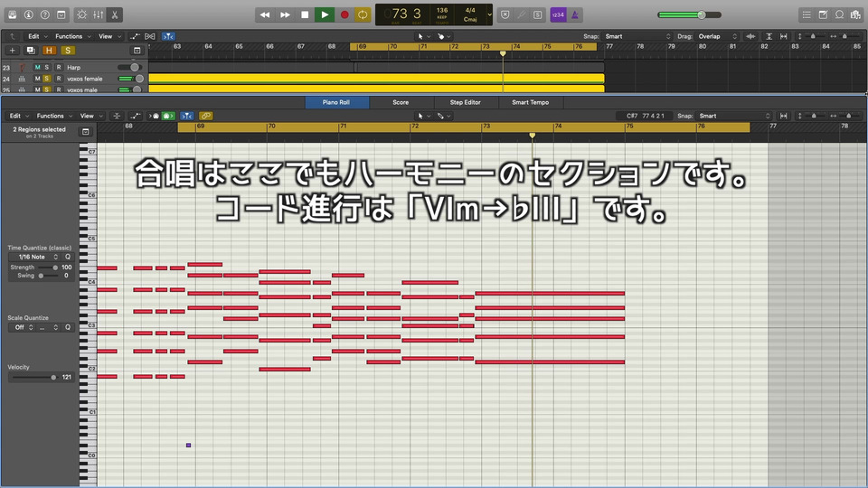Toggle the yellow Link icon in Piano Roll
This screenshot has width=868, height=488.
pos(206,117)
